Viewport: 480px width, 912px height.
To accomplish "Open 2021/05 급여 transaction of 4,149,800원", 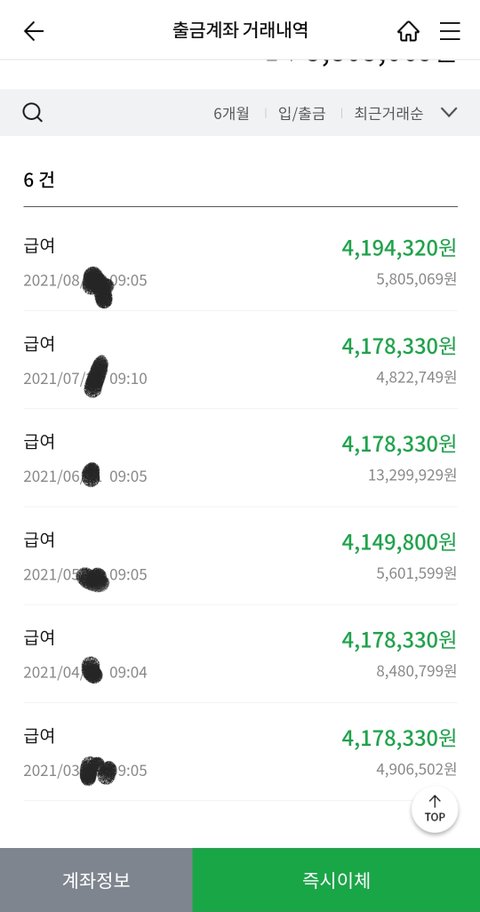I will click(x=240, y=556).
